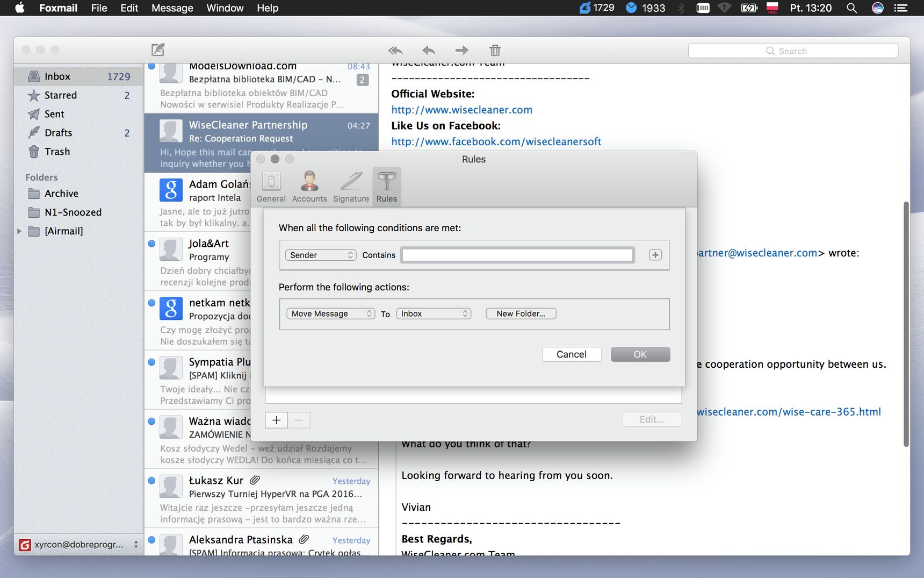This screenshot has width=924, height=578.
Task: Click the condition value text field
Action: pyautogui.click(x=517, y=255)
